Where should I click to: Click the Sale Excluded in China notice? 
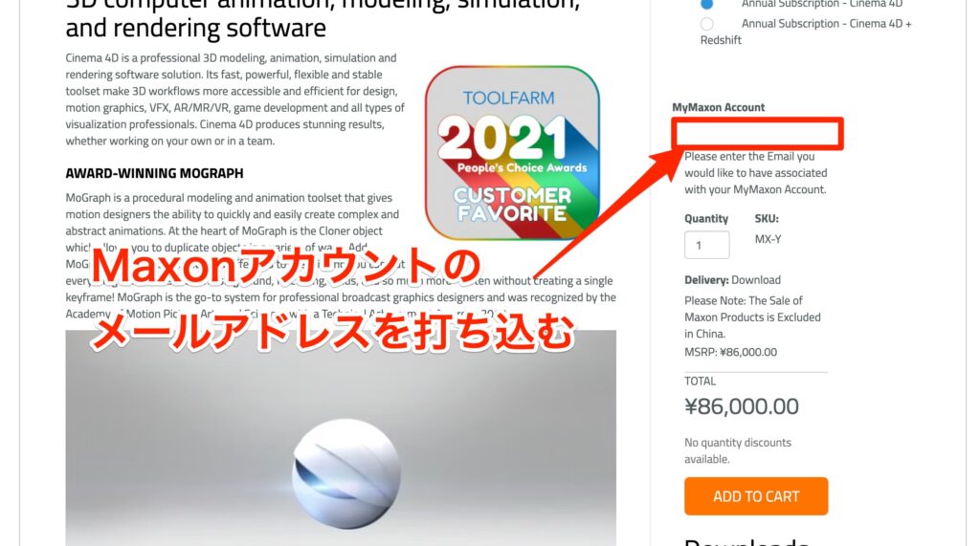coord(752,317)
